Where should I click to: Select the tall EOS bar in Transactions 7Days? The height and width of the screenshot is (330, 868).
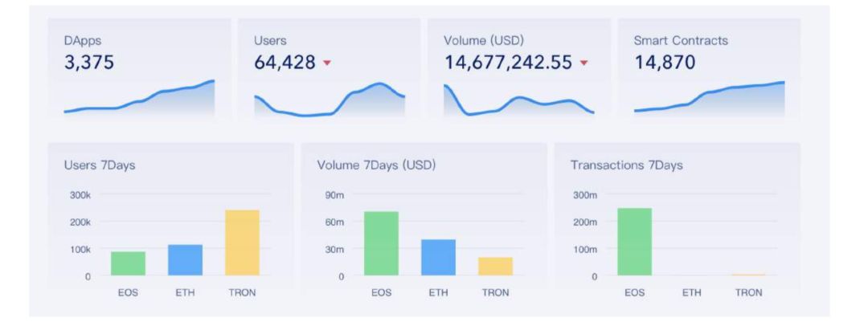[634, 242]
